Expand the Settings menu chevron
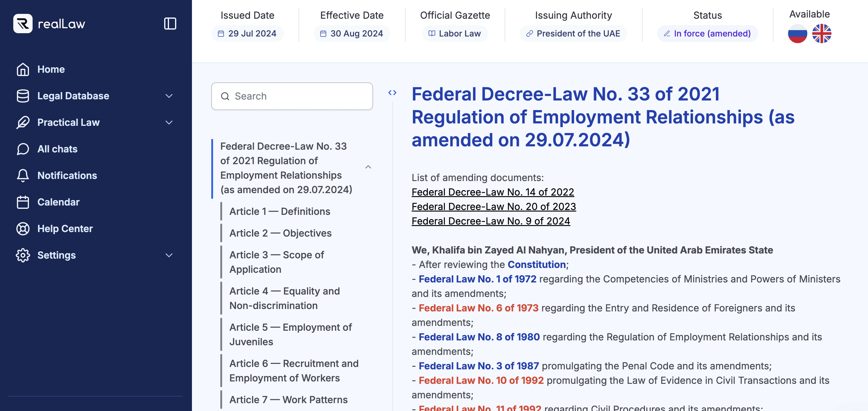The image size is (868, 411). [x=169, y=255]
